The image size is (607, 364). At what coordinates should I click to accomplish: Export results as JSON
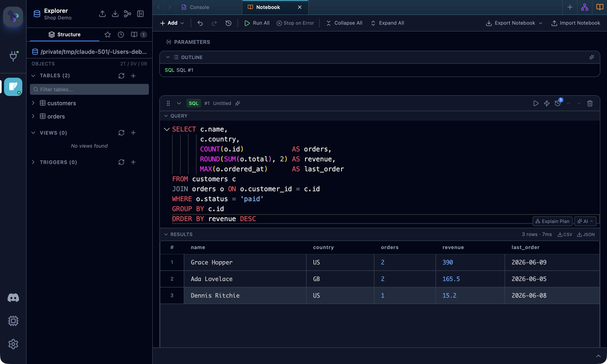pos(586,235)
